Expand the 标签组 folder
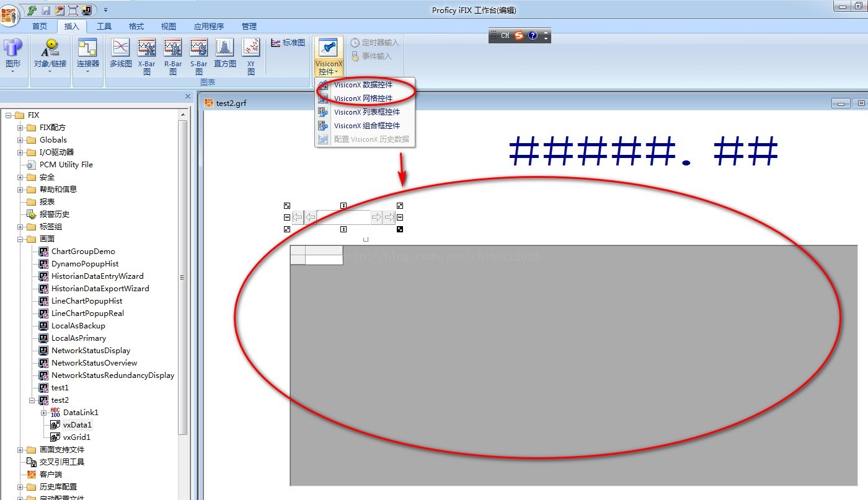The image size is (868, 500). [x=20, y=227]
